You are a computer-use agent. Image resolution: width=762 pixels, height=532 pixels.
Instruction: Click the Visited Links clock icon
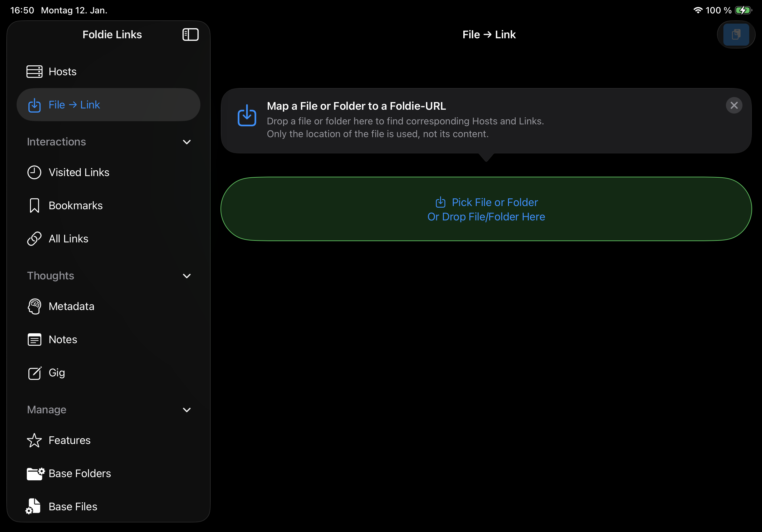(x=34, y=173)
